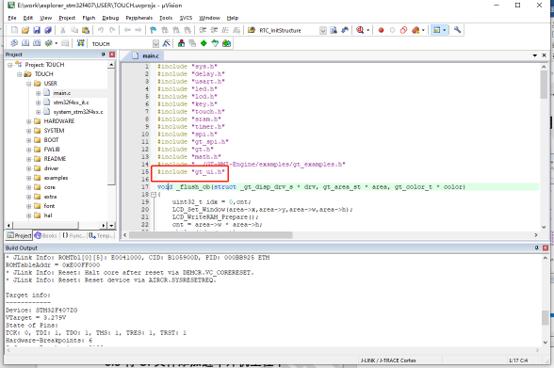Click the Start/Stop Debug Session icon
This screenshot has width=554, height=368.
[360, 30]
